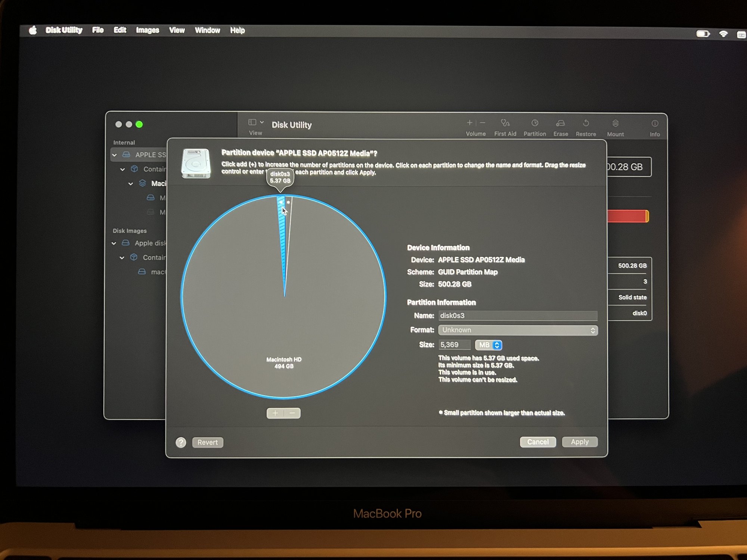This screenshot has width=747, height=560.
Task: Click the Restore toolbar icon
Action: [x=586, y=123]
